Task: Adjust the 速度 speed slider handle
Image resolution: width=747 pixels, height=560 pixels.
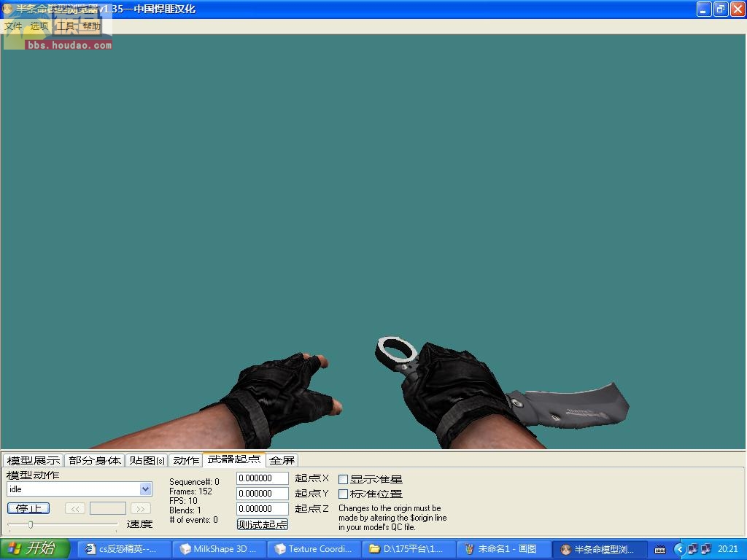Action: point(31,525)
